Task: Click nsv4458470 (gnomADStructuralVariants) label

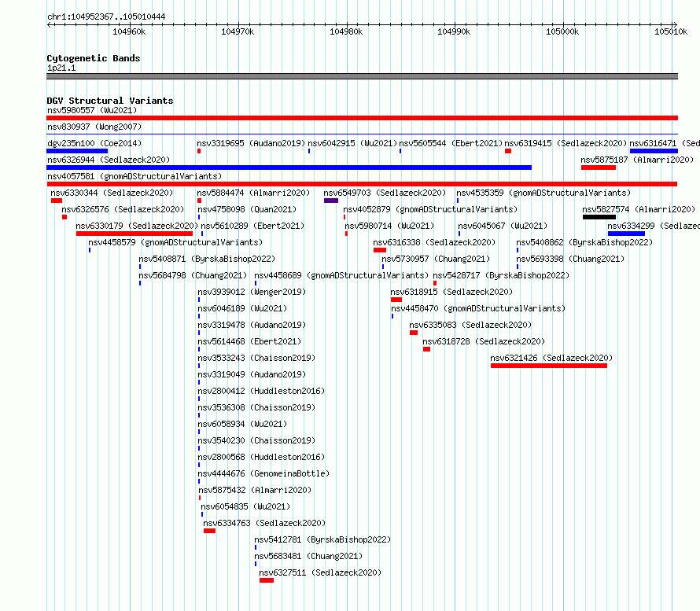Action: click(478, 308)
